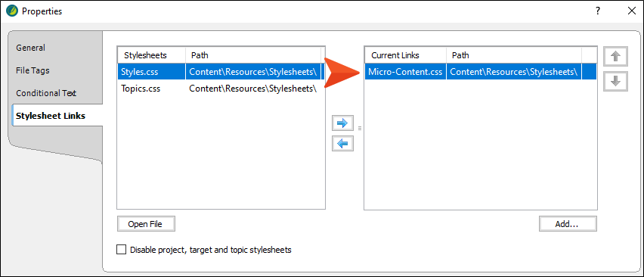Click the blue right arrow to link stylesheet
The width and height of the screenshot is (644, 277).
tap(342, 123)
